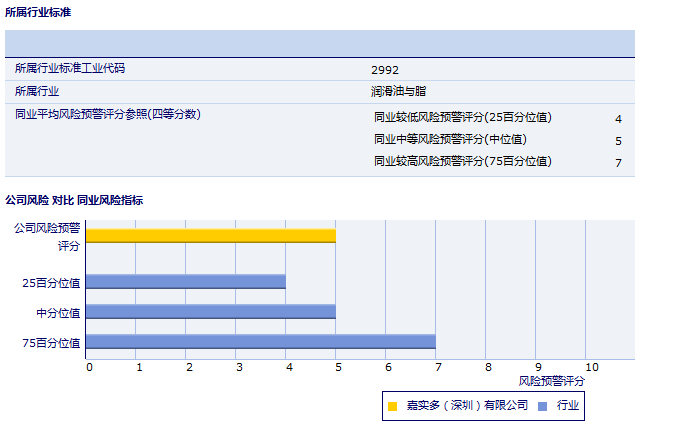Screen dimensions: 678x431
Task: Click the 10 tick label on the x-axis
Action: pyautogui.click(x=592, y=367)
